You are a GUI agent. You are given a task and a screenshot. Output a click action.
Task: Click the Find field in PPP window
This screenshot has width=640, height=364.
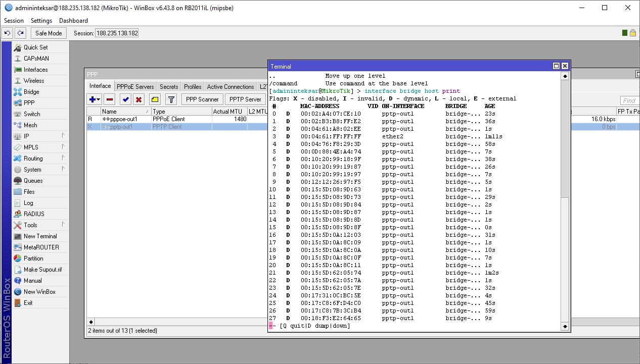(630, 100)
